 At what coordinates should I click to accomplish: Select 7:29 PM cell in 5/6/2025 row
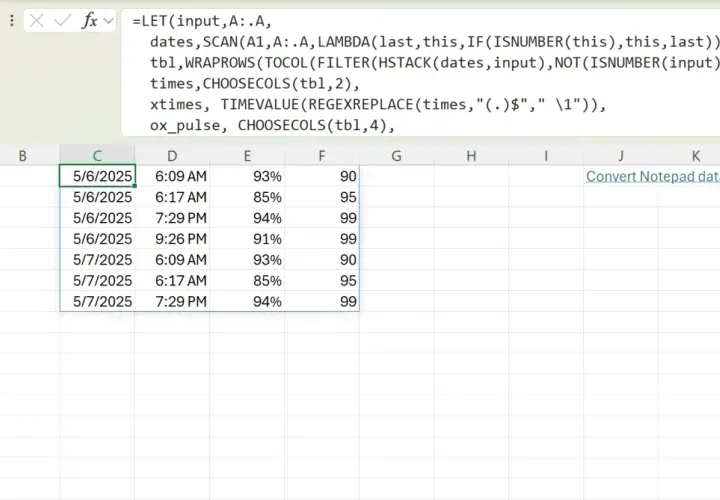pyautogui.click(x=172, y=218)
